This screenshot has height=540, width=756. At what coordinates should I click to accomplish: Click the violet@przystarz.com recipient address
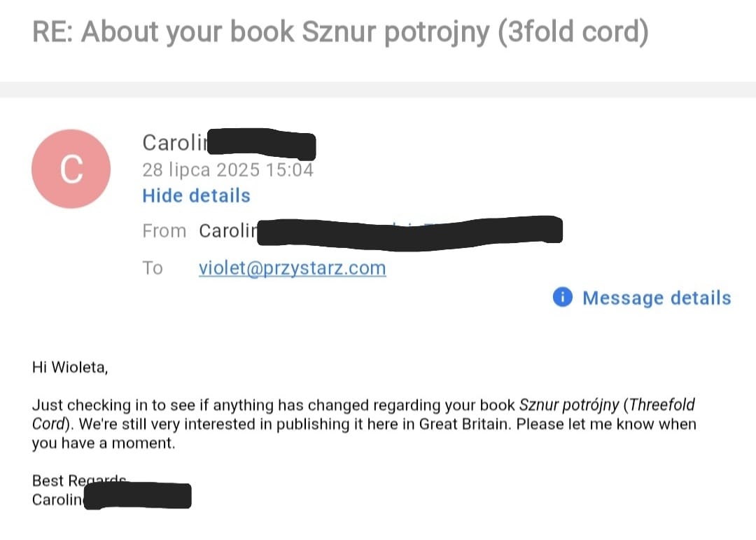[292, 268]
